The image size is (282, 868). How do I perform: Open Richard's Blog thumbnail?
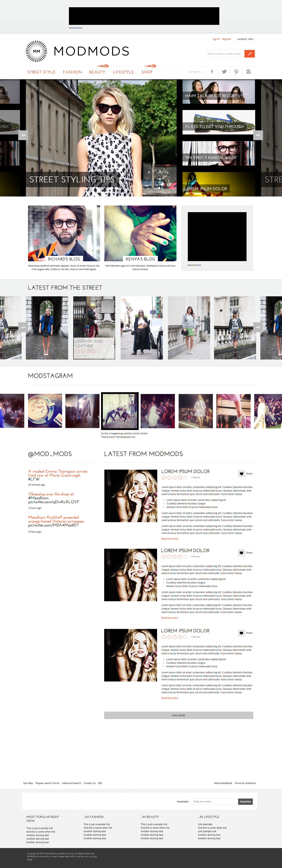[x=64, y=233]
